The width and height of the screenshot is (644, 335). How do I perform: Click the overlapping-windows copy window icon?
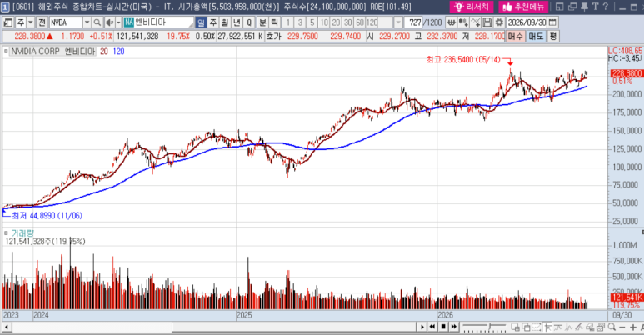coord(572,7)
